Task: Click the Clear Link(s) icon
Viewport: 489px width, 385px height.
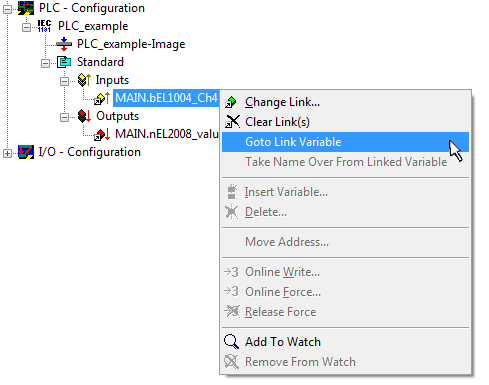Action: point(232,122)
